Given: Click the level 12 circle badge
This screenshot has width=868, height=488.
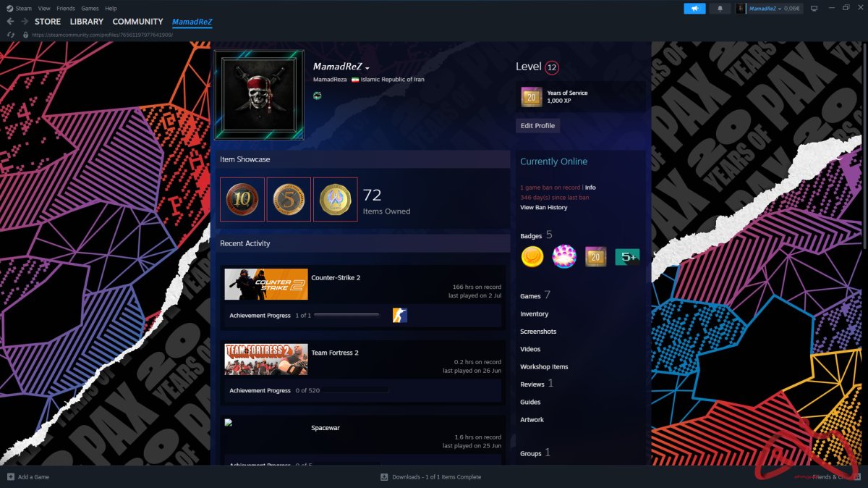Looking at the screenshot, I should click(x=552, y=67).
